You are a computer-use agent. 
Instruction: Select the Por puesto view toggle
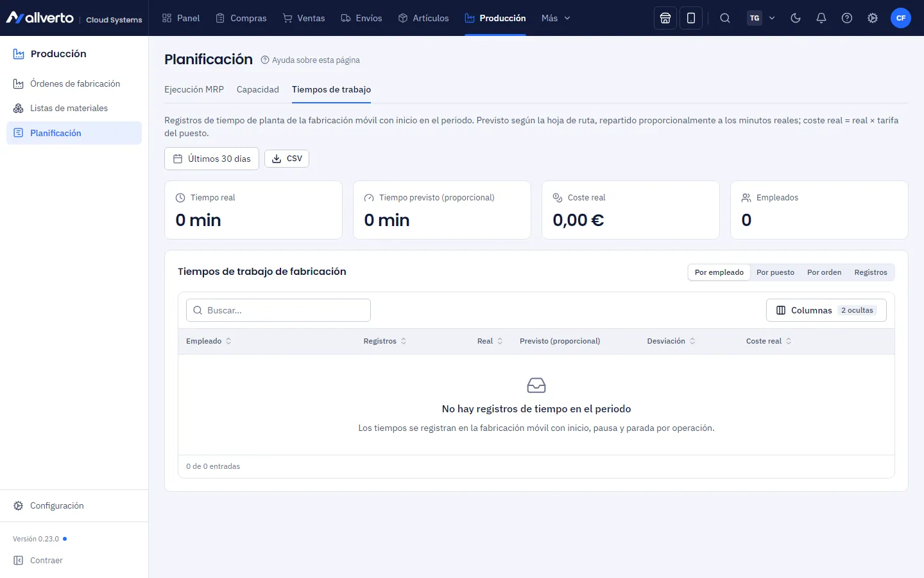coord(775,272)
